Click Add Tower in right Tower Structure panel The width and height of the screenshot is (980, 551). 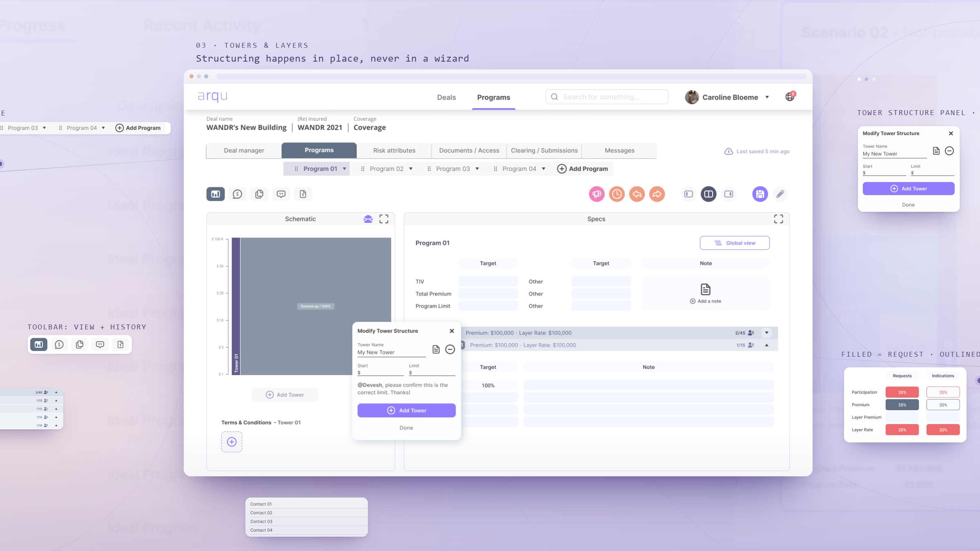pos(909,189)
